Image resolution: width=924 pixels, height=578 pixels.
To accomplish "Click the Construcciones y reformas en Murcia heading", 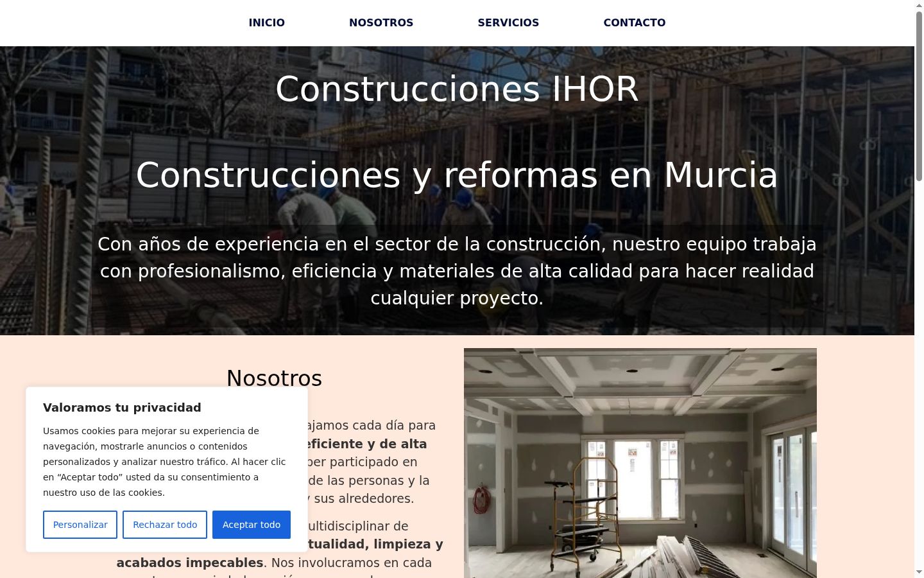I will pos(457,175).
